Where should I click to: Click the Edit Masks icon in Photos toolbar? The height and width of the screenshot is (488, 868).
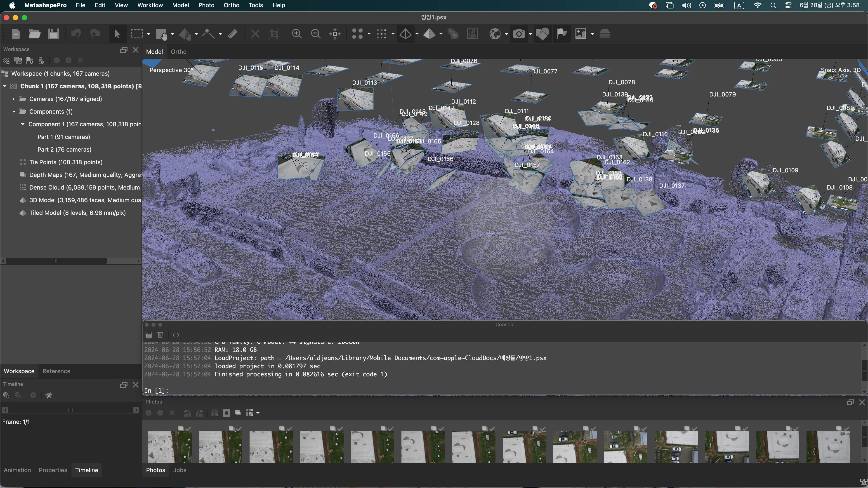226,413
